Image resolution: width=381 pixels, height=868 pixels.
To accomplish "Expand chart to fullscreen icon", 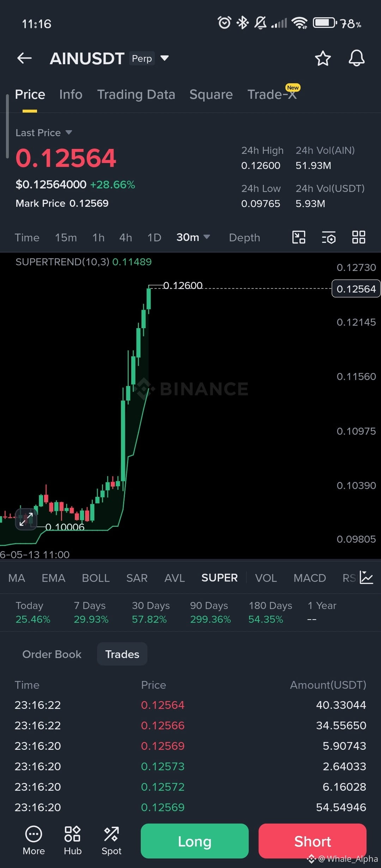I will pyautogui.click(x=26, y=519).
